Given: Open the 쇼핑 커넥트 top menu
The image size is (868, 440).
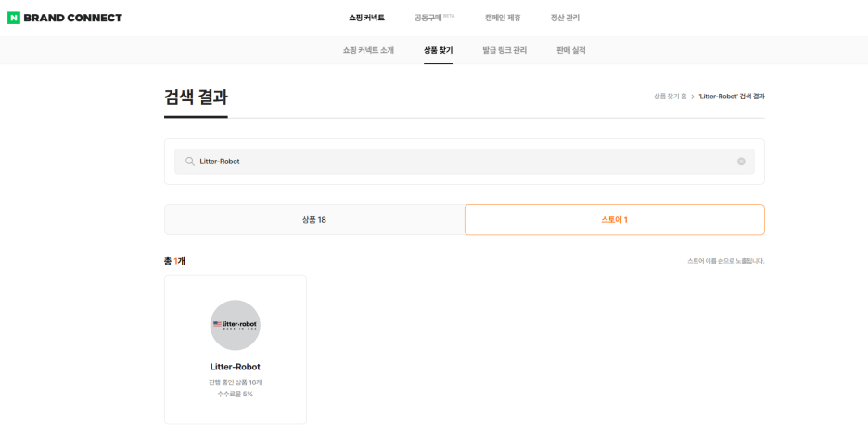Looking at the screenshot, I should [366, 18].
